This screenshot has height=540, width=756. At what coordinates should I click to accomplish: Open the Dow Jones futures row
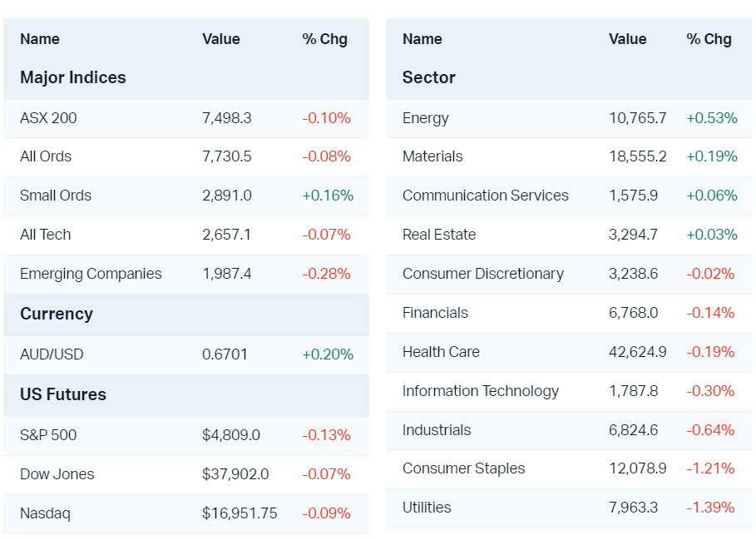tap(57, 474)
